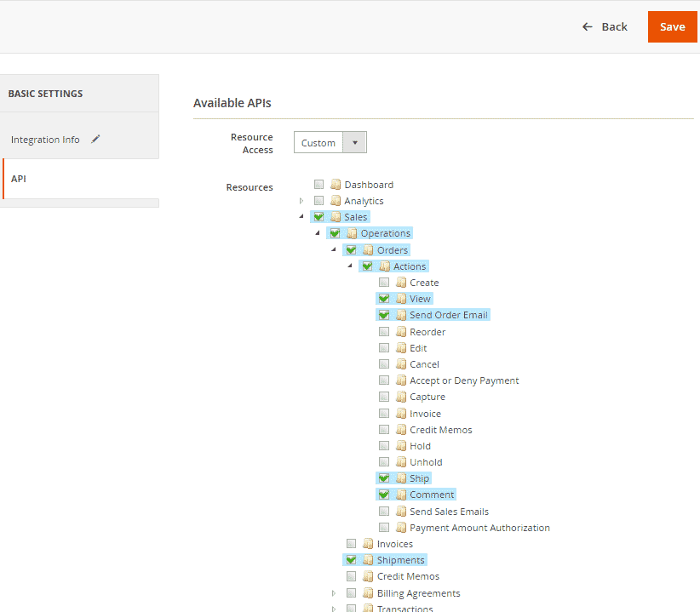
Task: Check the Invoices checkbox
Action: [x=352, y=544]
